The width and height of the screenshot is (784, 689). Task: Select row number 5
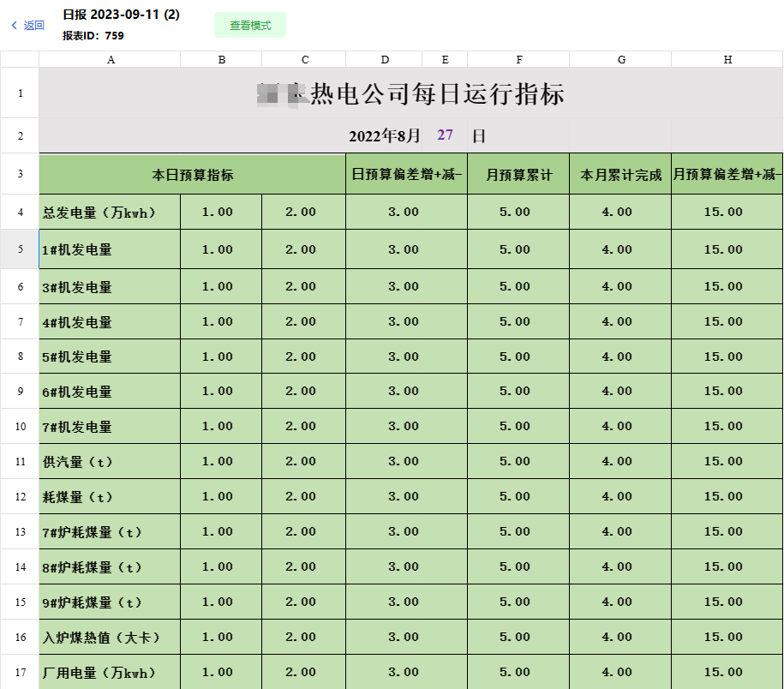19,249
